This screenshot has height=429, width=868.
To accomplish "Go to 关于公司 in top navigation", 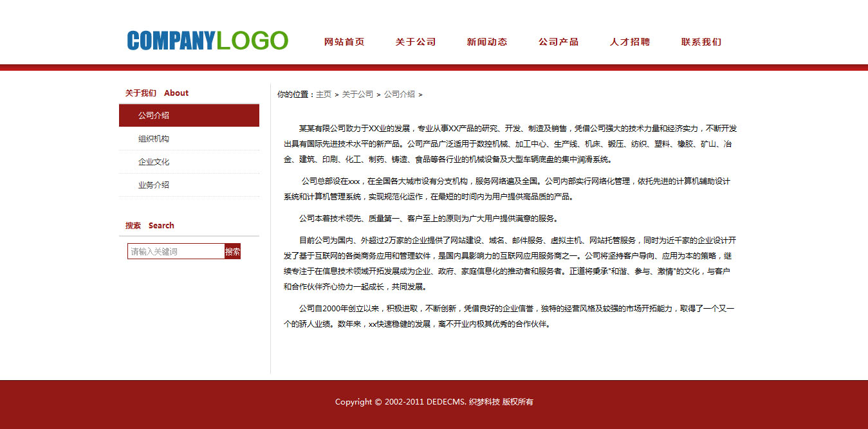I will point(416,42).
